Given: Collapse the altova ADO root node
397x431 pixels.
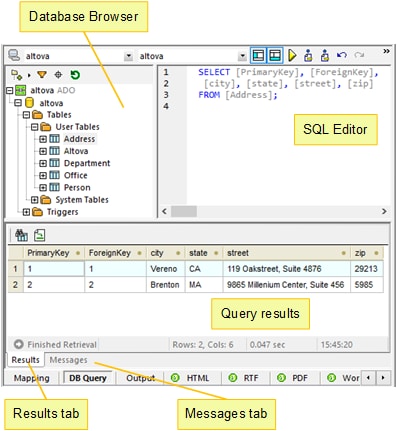Looking at the screenshot, I should [10, 90].
